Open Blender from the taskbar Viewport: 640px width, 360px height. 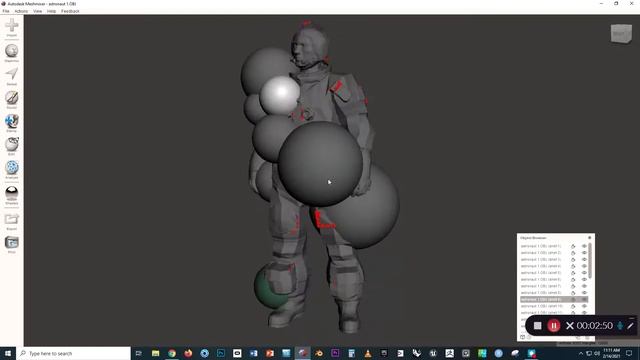(x=319, y=353)
